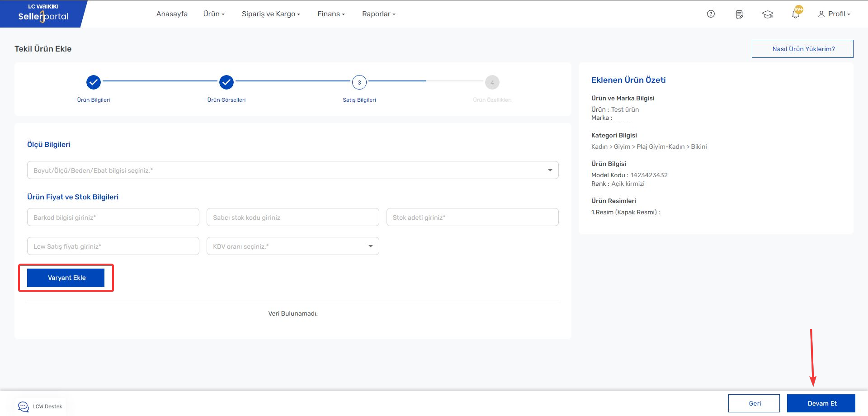Click the Varyant Ekle button
This screenshot has height=416, width=868.
tap(66, 278)
